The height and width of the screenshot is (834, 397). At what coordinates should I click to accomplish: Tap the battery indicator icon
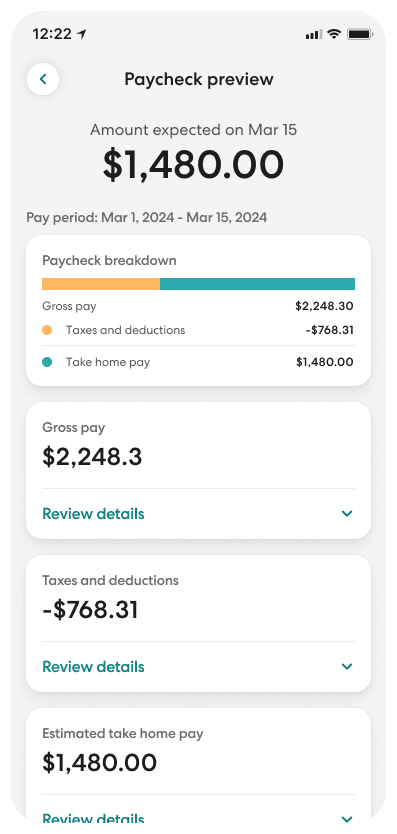click(360, 35)
